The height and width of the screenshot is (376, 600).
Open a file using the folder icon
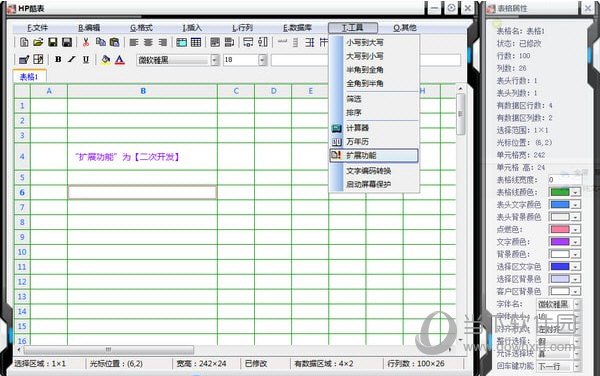click(38, 42)
